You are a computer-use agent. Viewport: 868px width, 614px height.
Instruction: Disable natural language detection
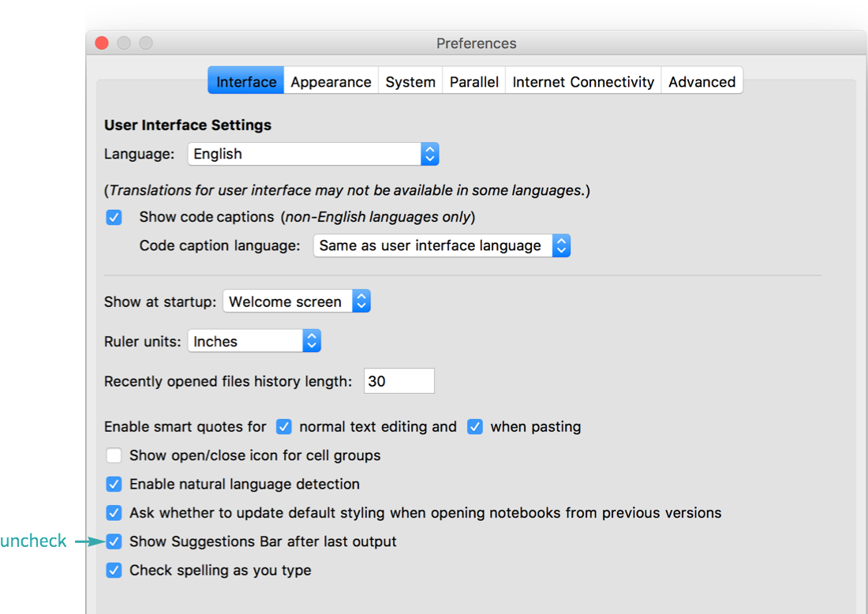click(114, 484)
